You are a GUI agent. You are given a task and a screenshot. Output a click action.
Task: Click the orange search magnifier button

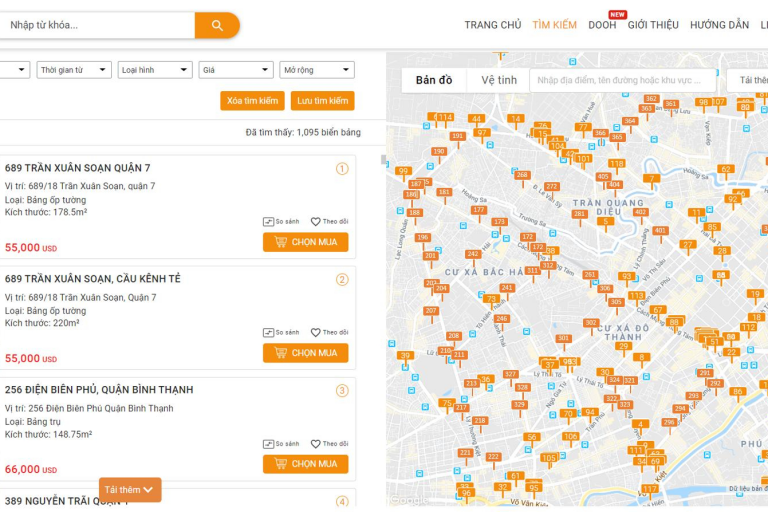coord(217,25)
